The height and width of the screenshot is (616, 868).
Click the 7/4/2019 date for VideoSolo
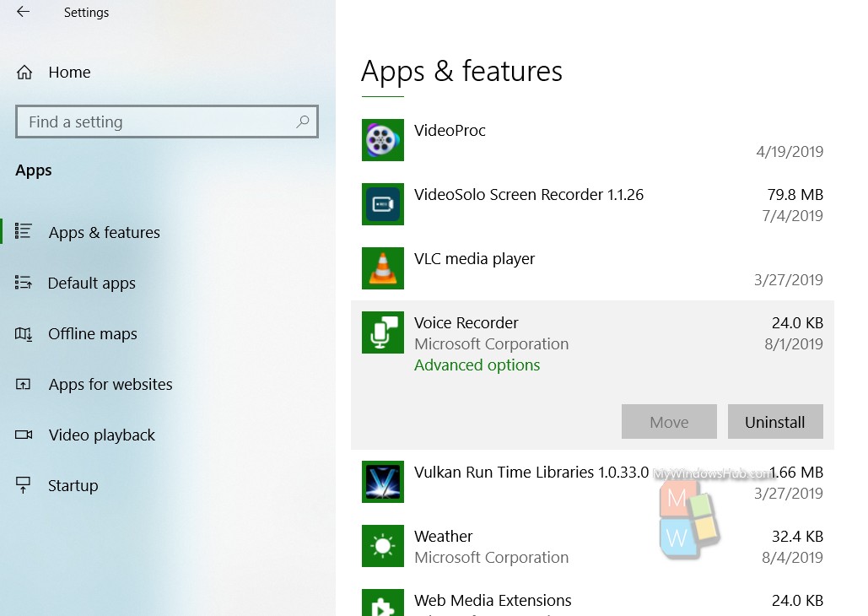pyautogui.click(x=793, y=216)
